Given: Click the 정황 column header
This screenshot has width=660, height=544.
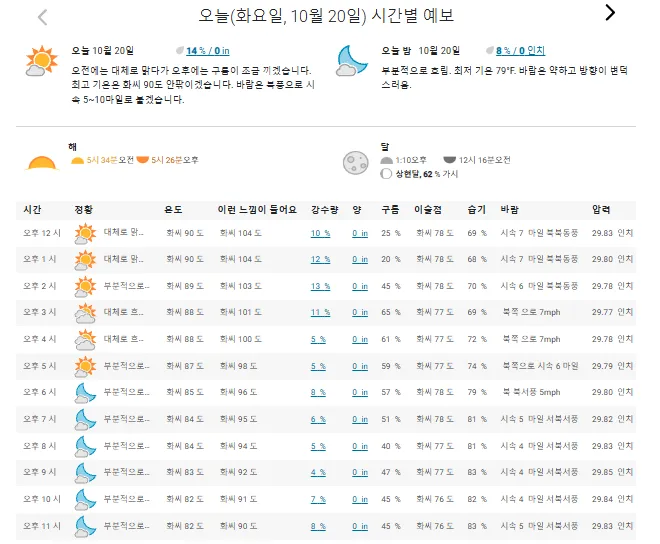Looking at the screenshot, I should pyautogui.click(x=83, y=210).
